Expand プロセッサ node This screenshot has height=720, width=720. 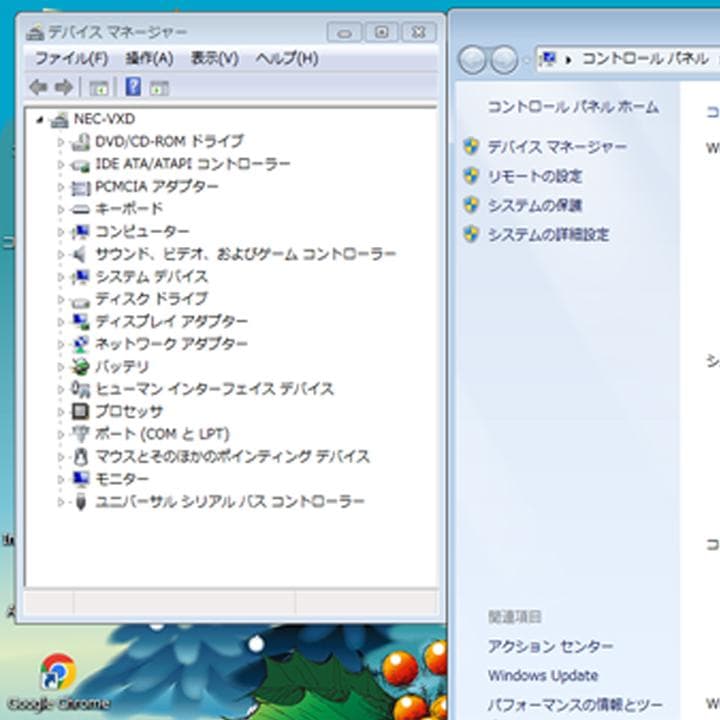pos(60,412)
